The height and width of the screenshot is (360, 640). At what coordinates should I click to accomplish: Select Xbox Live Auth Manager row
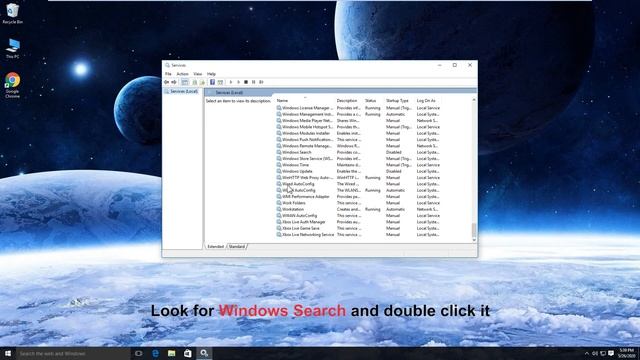[x=358, y=222]
